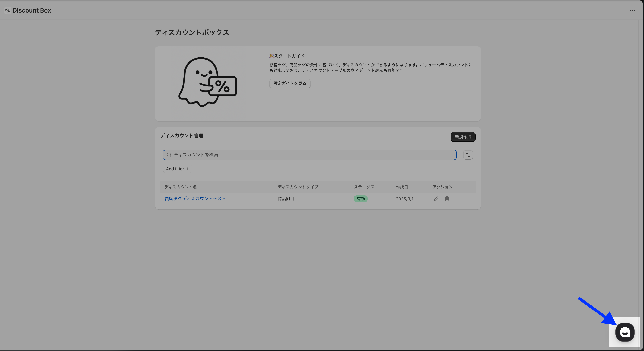Open 設定ガイドを見る guide button
The height and width of the screenshot is (351, 644).
coord(290,84)
